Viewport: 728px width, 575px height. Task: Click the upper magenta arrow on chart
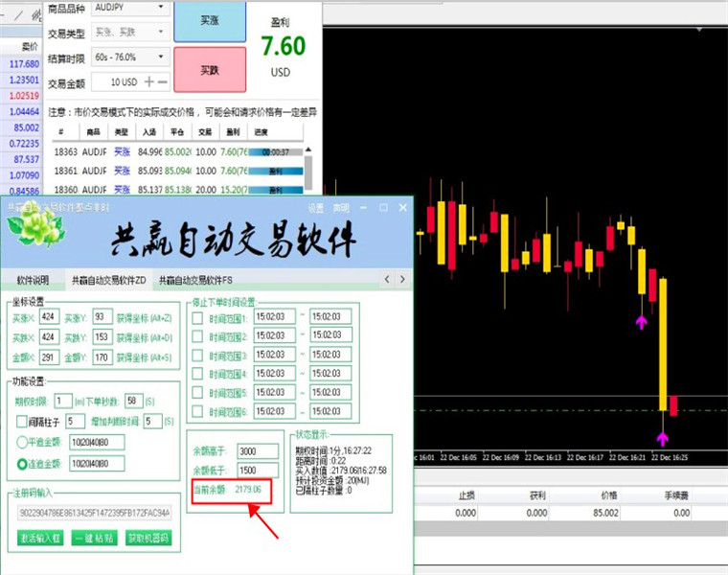(641, 322)
